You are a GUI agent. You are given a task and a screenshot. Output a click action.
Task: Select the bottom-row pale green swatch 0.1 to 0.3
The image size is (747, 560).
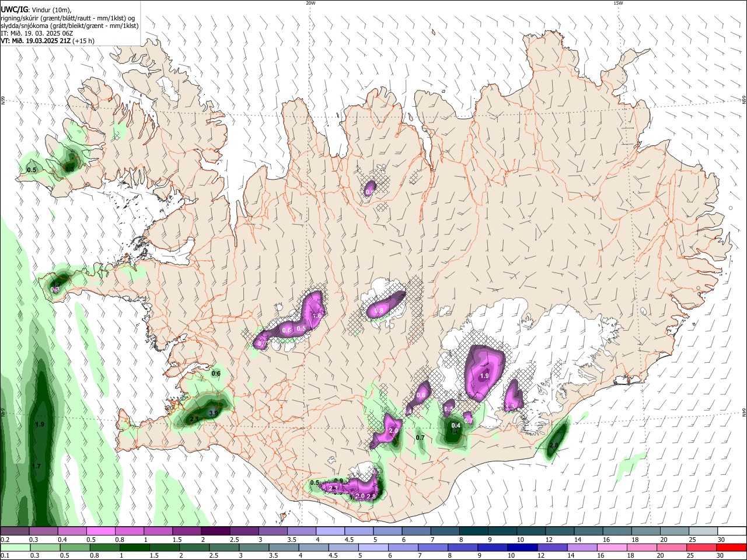click(x=15, y=547)
